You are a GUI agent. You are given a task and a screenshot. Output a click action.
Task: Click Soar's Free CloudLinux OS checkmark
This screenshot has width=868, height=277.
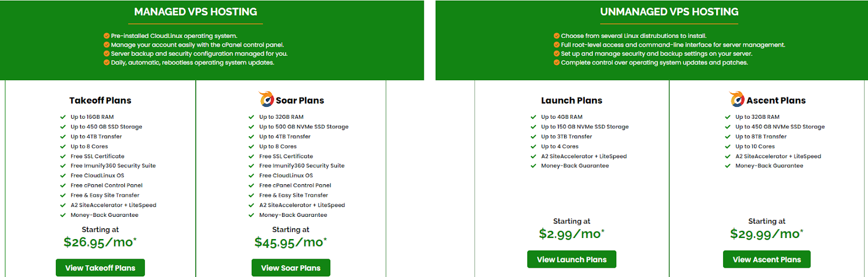(251, 176)
